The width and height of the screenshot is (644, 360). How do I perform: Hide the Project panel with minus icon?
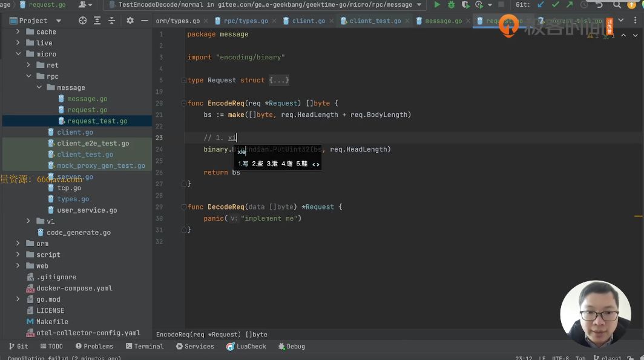(144, 21)
